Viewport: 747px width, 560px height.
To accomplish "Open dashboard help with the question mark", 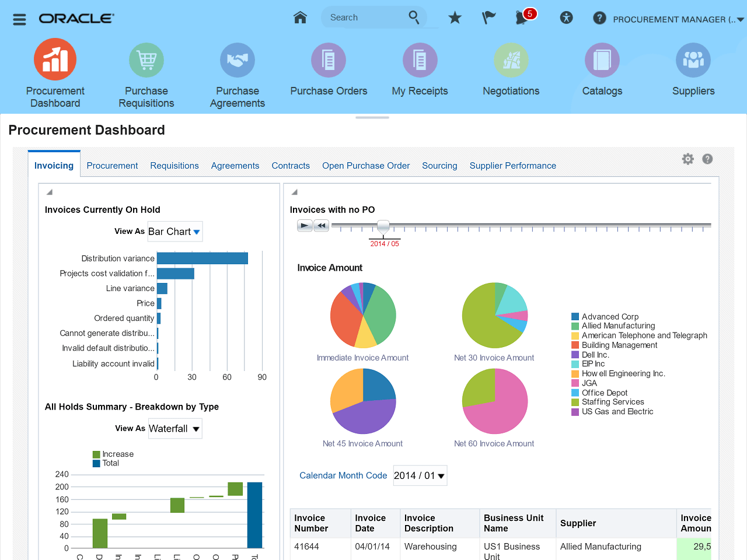I will click(x=707, y=159).
